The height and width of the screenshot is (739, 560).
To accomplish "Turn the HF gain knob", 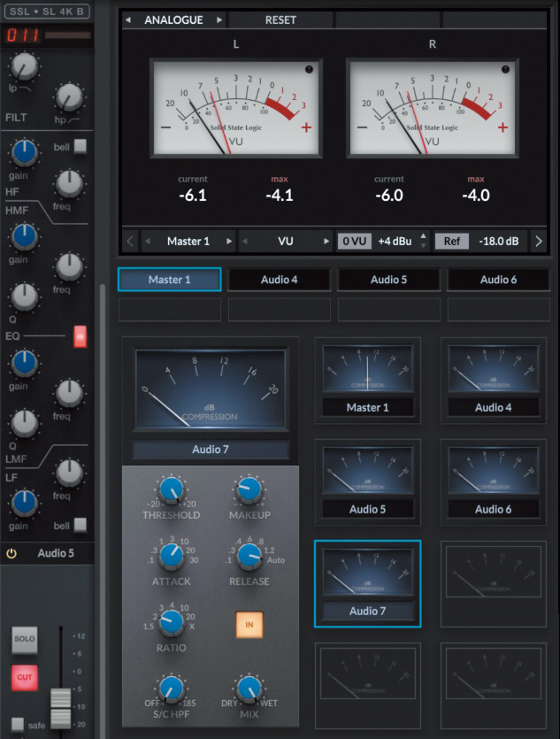I will 24,153.
